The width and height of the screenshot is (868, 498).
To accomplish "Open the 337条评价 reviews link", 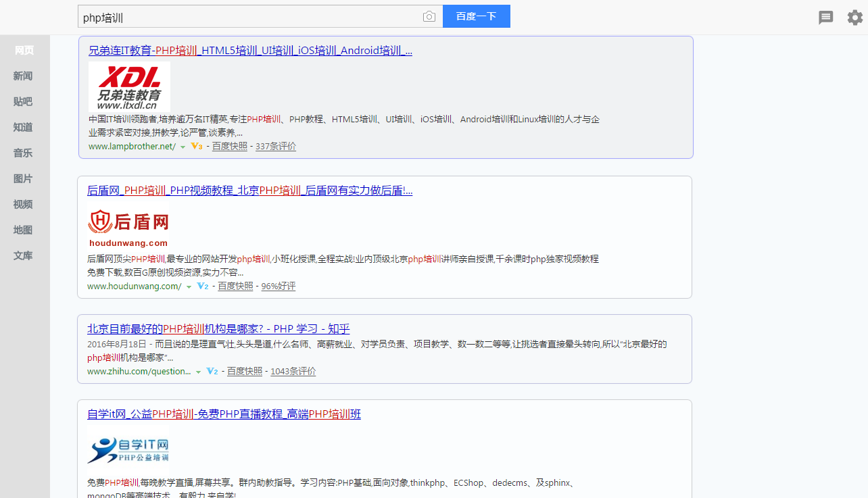I will [276, 146].
